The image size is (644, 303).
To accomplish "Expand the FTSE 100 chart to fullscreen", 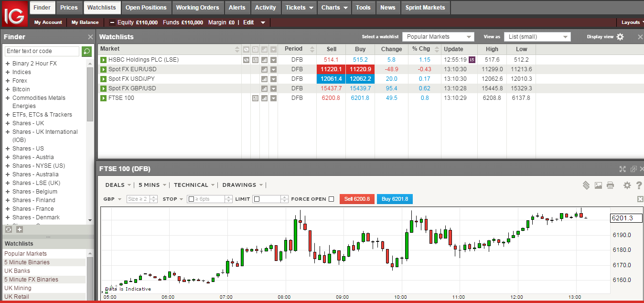I will (x=623, y=169).
